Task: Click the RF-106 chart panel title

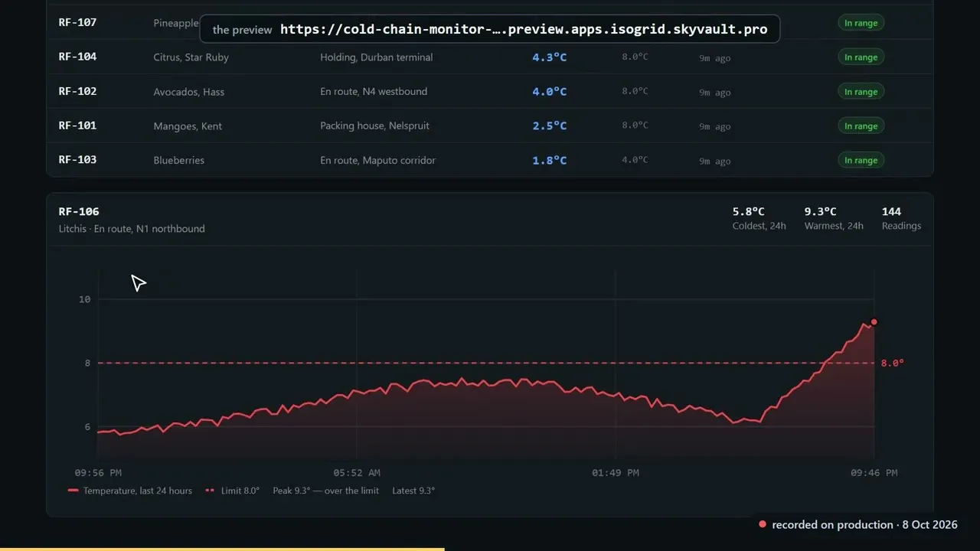Action: click(79, 211)
